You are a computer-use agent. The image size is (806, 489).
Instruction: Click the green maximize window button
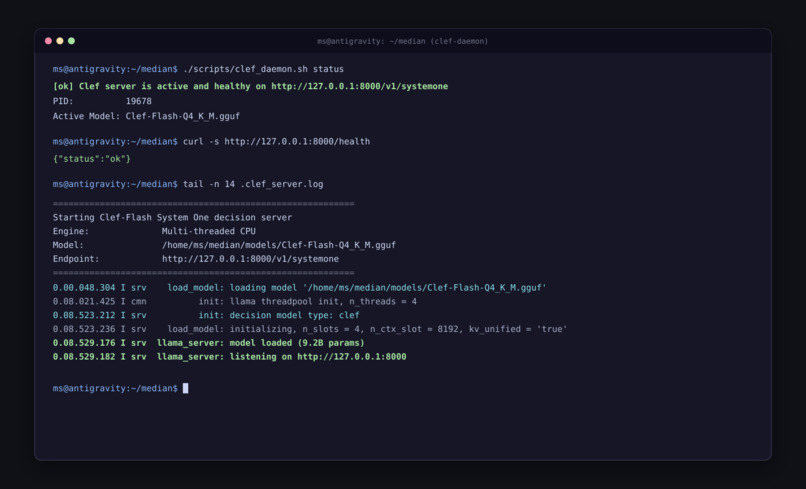(71, 41)
